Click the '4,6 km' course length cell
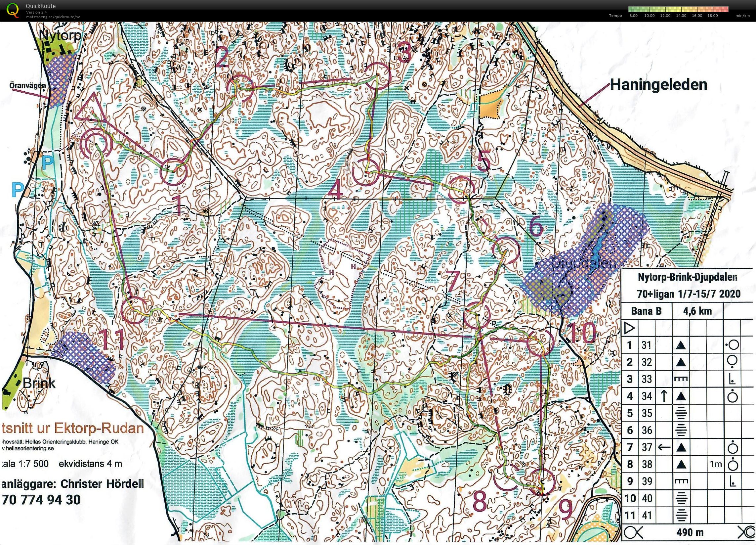Viewport: 756px width, 545px height. [x=697, y=311]
